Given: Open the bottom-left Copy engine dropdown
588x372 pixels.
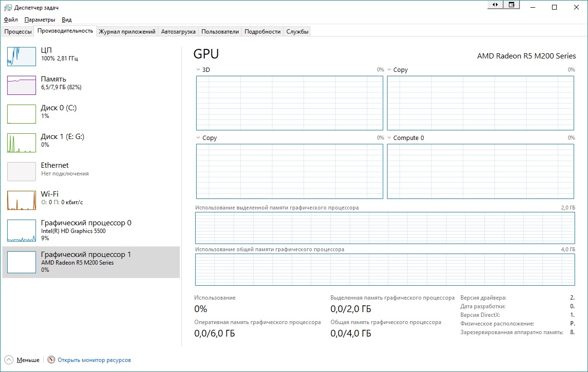Looking at the screenshot, I should (199, 138).
